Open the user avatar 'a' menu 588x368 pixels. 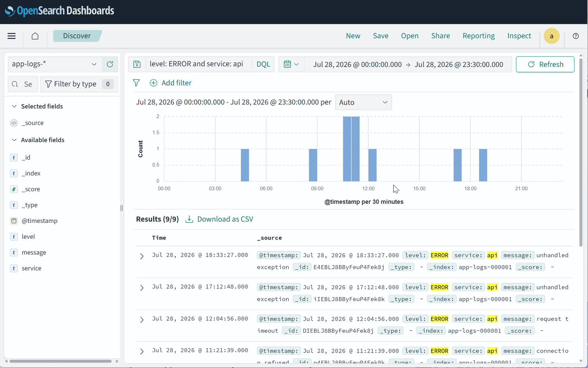pyautogui.click(x=552, y=36)
